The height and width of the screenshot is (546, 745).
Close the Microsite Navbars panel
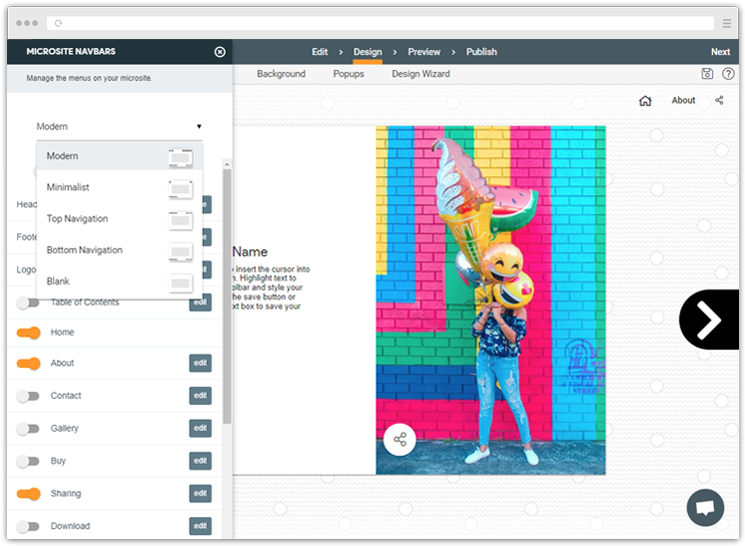click(220, 52)
